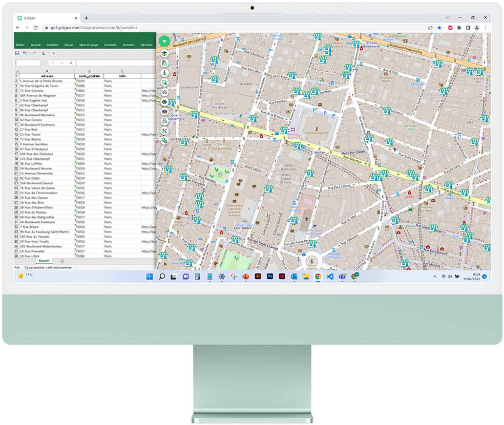Add a new sheet with plus button
This screenshot has height=425, width=504.
click(62, 261)
